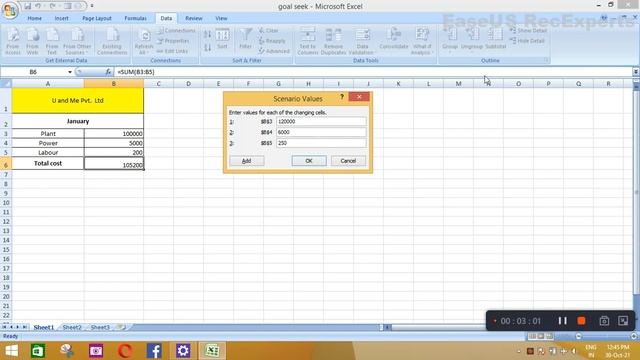Open the Formulas ribbon tab

click(136, 18)
